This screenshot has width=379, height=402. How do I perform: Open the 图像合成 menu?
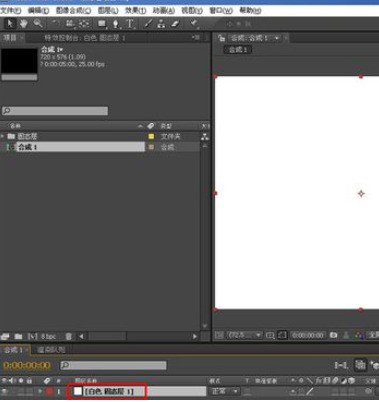pyautogui.click(x=73, y=10)
